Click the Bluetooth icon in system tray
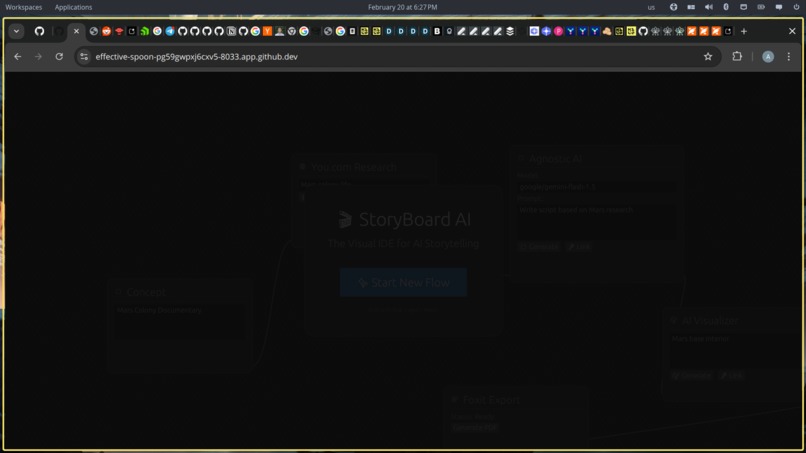 pos(726,7)
